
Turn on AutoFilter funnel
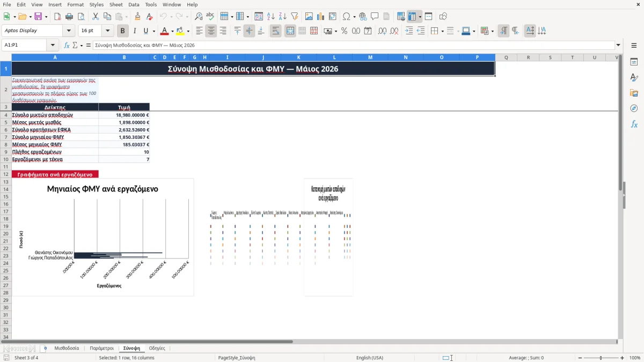tap(294, 17)
